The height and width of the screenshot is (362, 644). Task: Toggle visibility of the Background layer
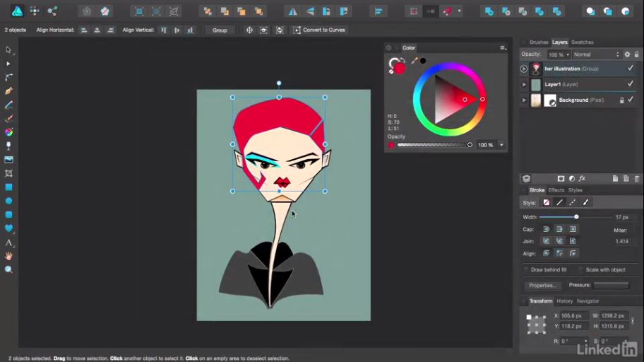631,100
